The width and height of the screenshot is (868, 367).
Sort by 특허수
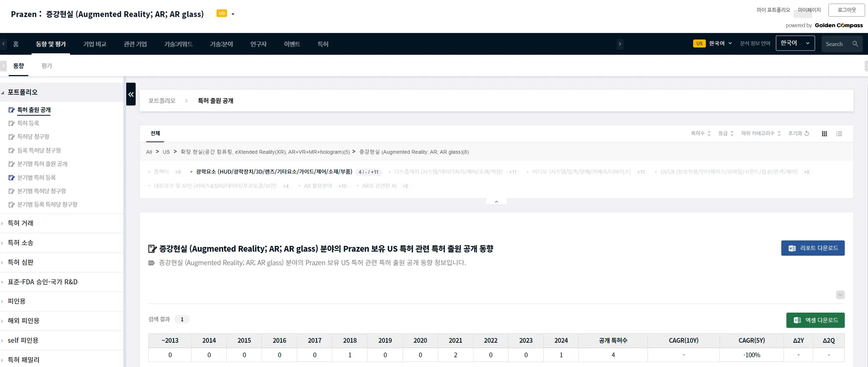[701, 133]
